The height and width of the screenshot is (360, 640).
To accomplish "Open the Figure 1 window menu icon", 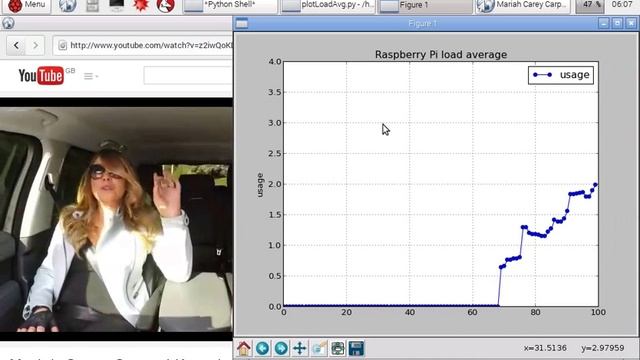I will [x=242, y=24].
